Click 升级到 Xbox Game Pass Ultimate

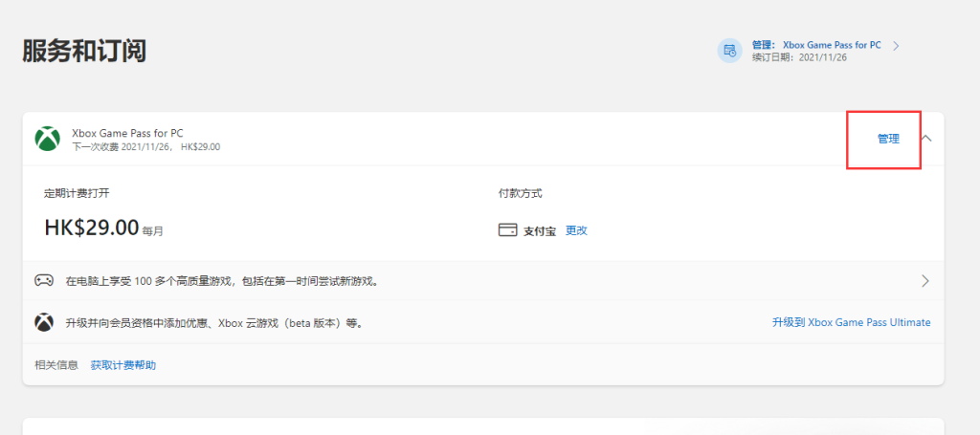pos(851,322)
